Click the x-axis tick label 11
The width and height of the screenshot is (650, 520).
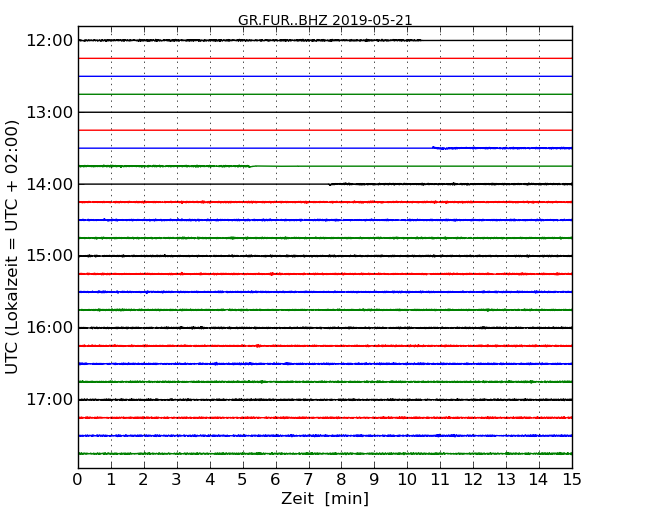[x=440, y=480]
